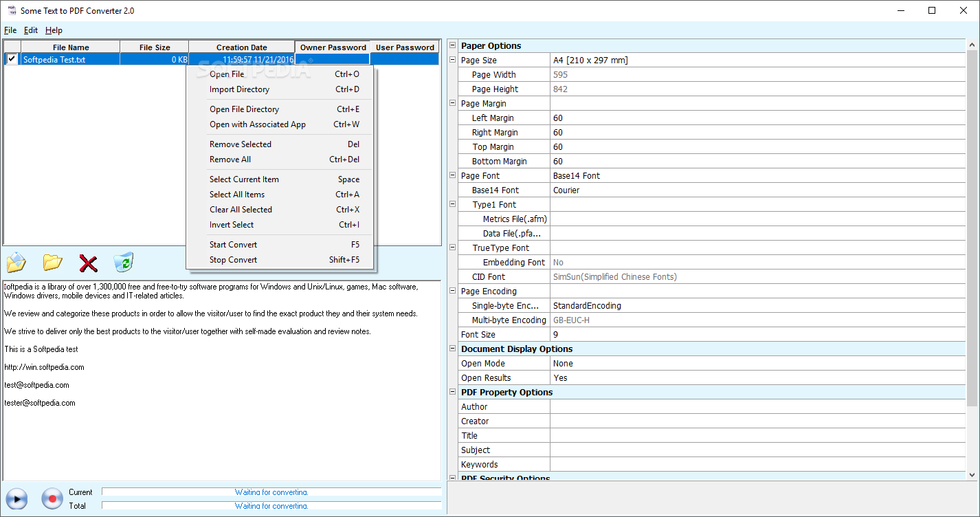This screenshot has height=517, width=980.
Task: Click the scrollbar down arrow in properties
Action: click(x=972, y=474)
